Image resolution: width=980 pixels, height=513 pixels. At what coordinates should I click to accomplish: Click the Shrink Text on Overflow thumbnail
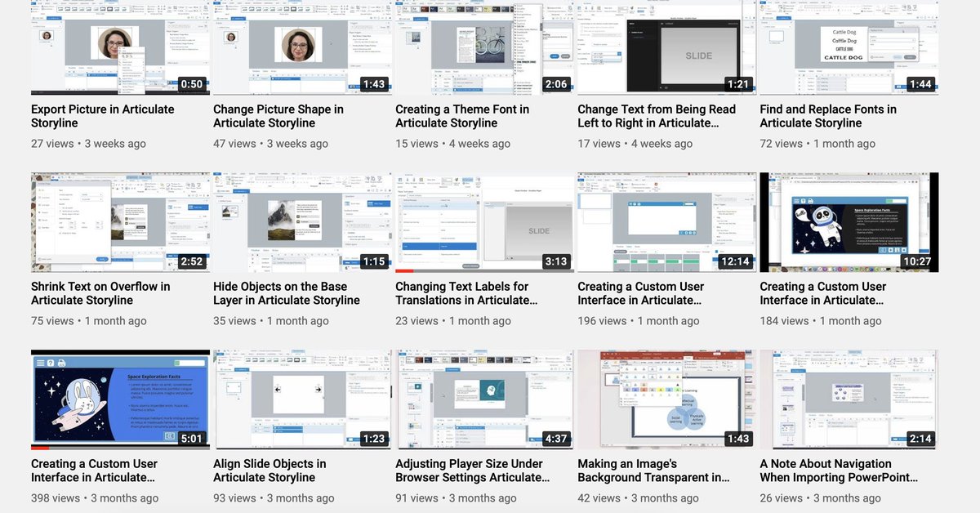click(x=120, y=221)
